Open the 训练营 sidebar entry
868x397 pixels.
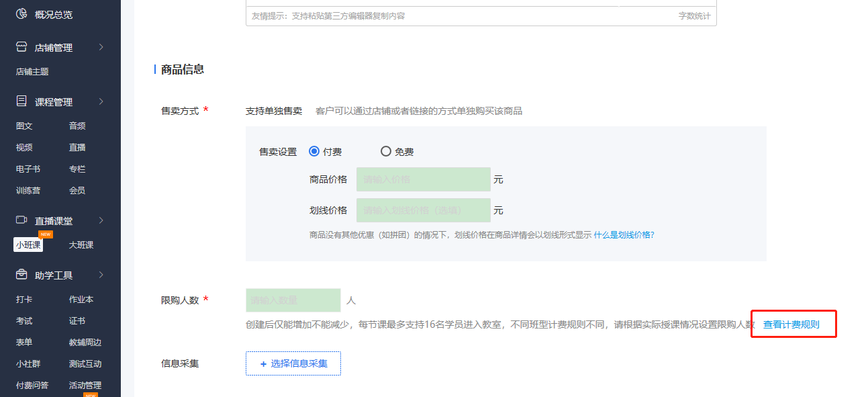coord(28,190)
